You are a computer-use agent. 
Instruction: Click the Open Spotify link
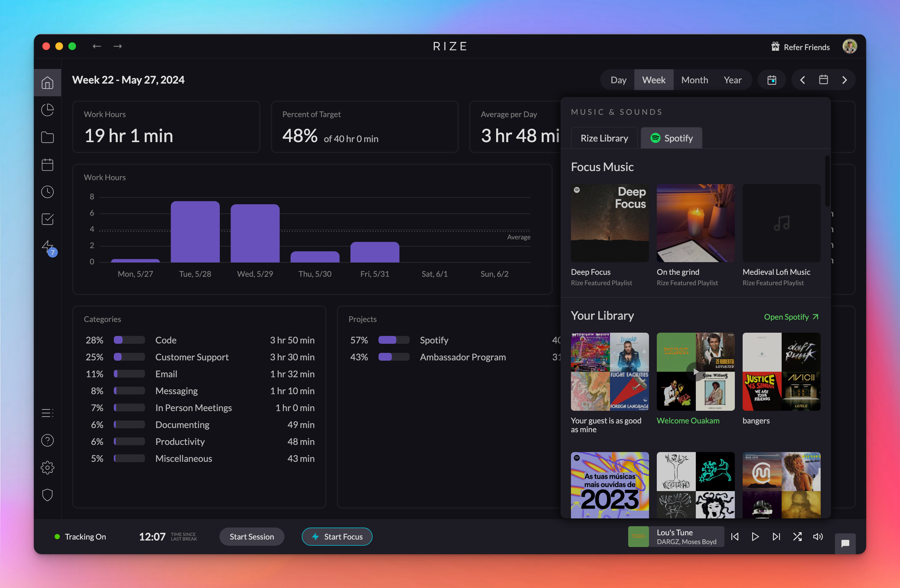click(791, 317)
